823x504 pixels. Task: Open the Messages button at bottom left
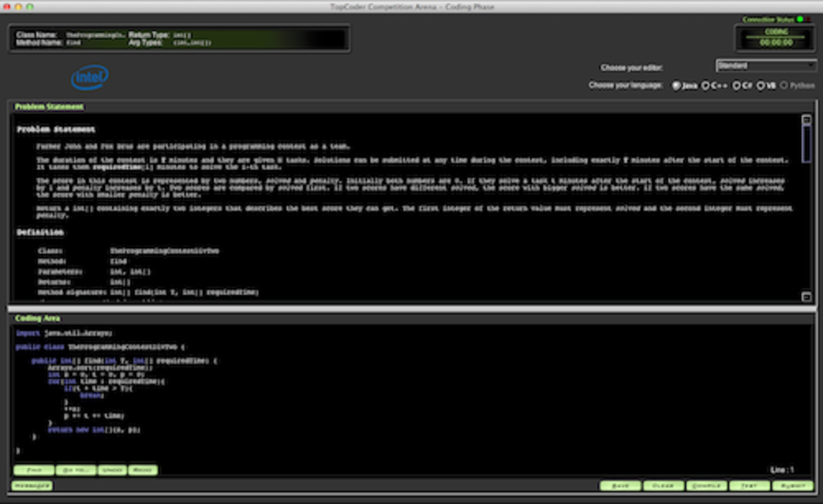32,486
